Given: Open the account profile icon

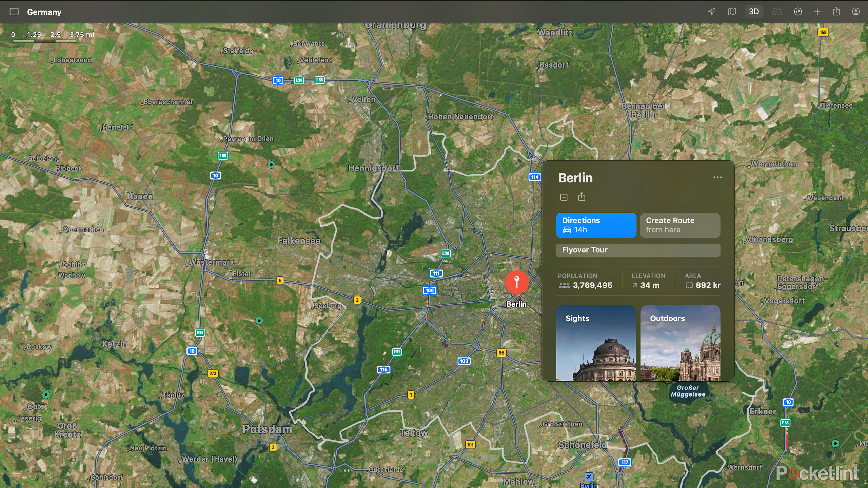Looking at the screenshot, I should pos(856,12).
